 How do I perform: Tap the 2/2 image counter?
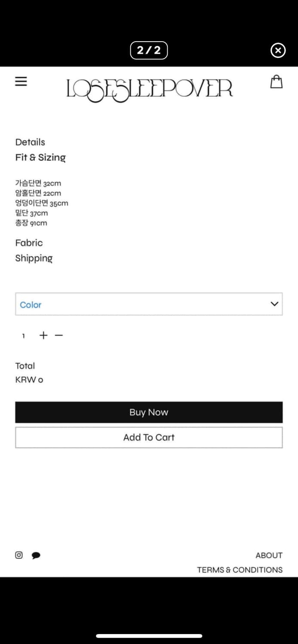click(149, 51)
